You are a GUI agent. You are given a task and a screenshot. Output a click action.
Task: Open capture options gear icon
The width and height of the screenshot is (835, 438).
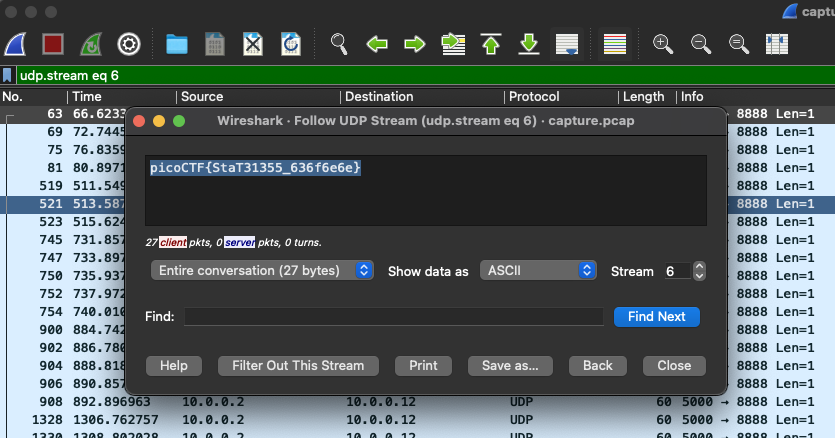coord(129,44)
